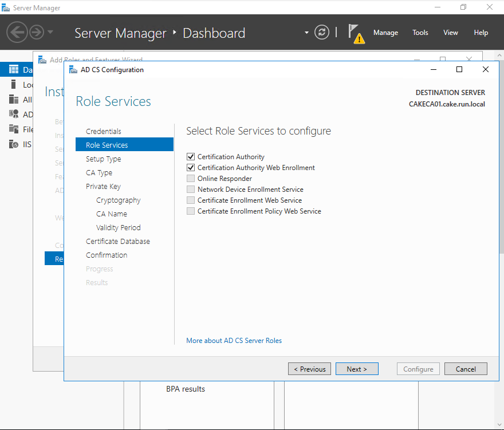This screenshot has height=430, width=504.
Task: Toggle Certificate Enrollment Web Service checkbox
Action: 191,200
